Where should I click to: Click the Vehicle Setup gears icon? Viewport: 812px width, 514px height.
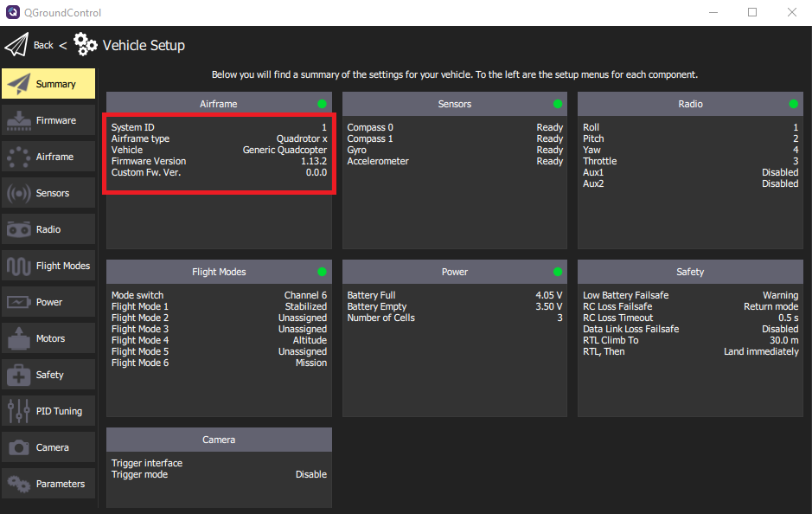86,45
